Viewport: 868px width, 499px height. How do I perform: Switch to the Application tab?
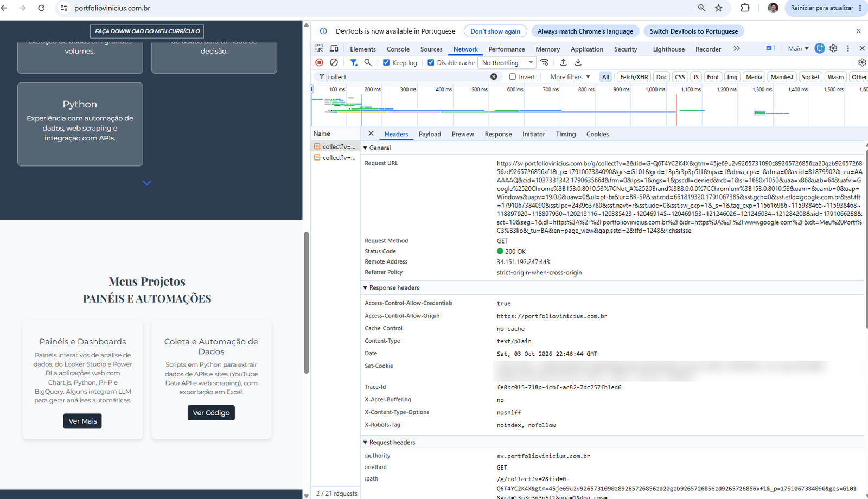point(587,49)
